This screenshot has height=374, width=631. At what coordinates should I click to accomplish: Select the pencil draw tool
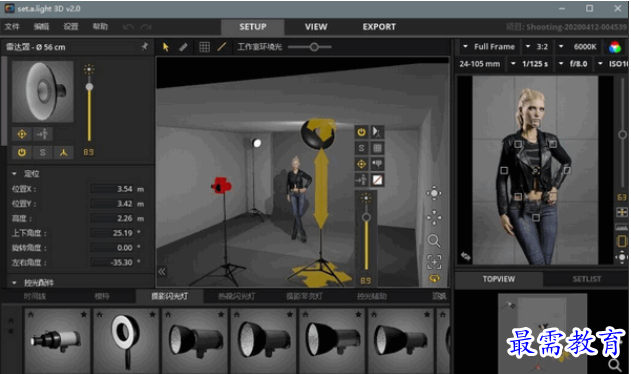[x=183, y=47]
